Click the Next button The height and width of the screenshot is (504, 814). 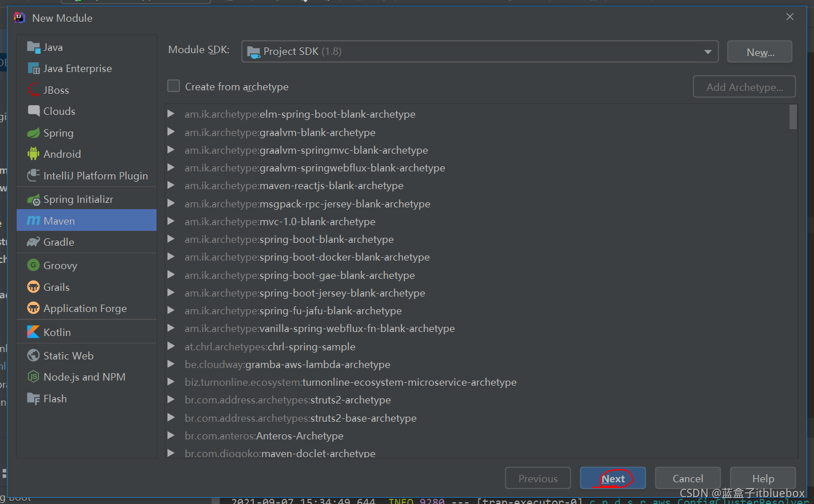pyautogui.click(x=613, y=478)
